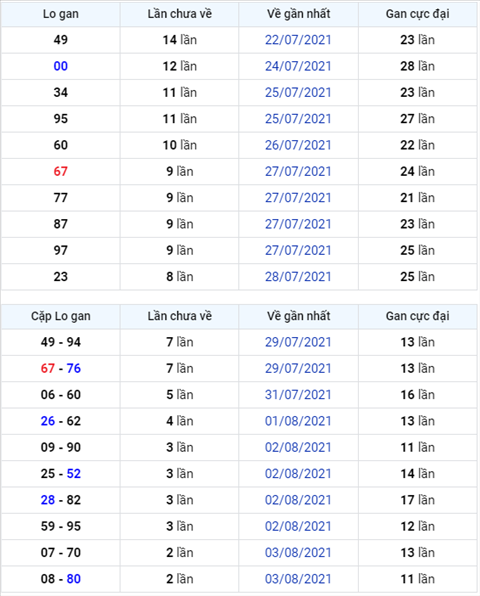Open the 22/07/2021 date link

click(298, 40)
